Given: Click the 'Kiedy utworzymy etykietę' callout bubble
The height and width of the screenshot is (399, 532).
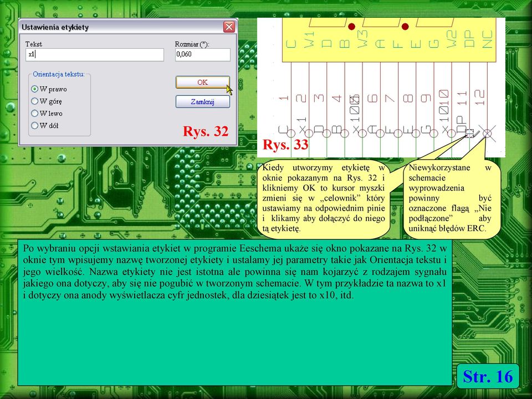Looking at the screenshot, I should click(323, 198).
